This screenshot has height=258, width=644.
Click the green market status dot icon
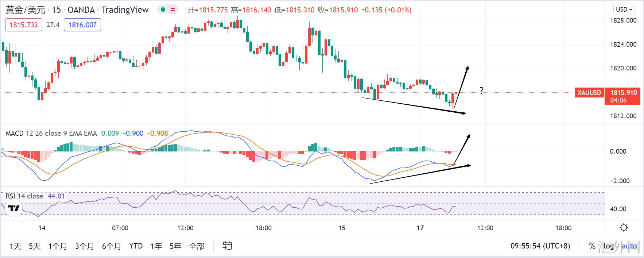coord(163,10)
